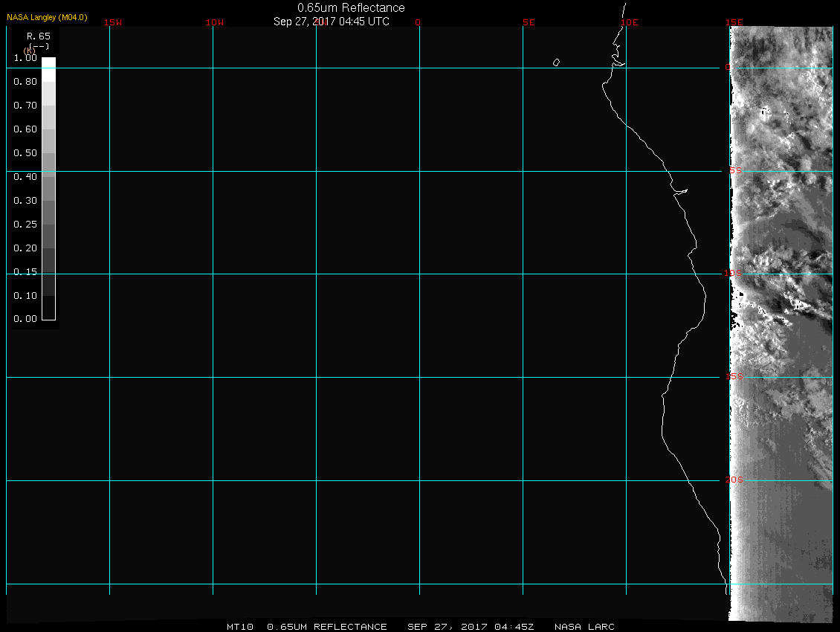Click the '0.65UM REFLECTANCE' footer text

(327, 627)
